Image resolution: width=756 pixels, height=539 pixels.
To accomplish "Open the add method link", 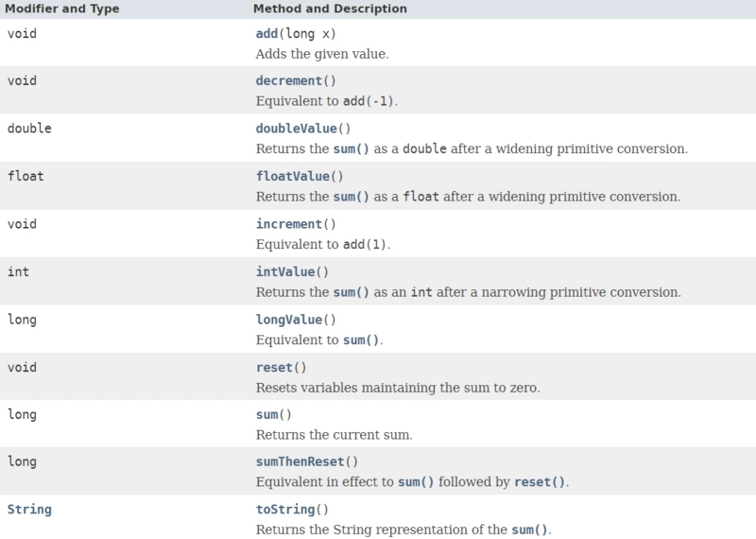I will 266,33.
